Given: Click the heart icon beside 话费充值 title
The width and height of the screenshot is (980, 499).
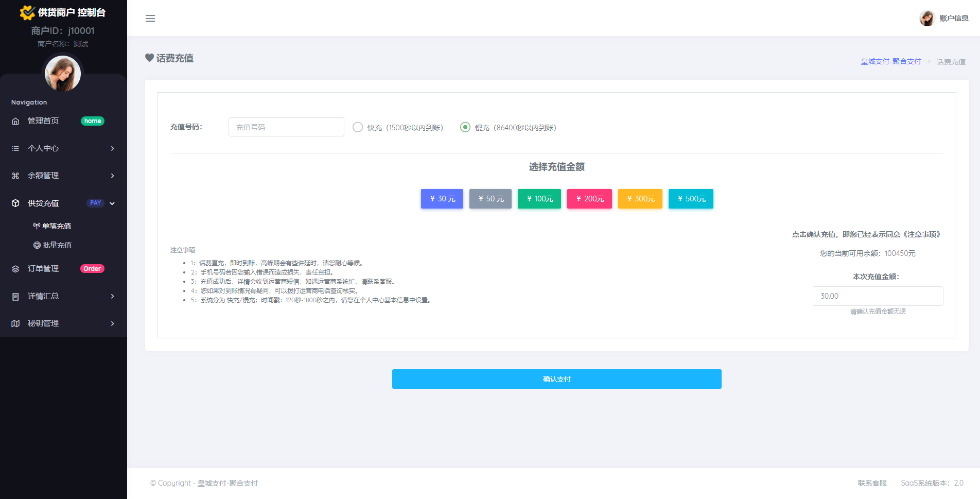Looking at the screenshot, I should coord(149,58).
